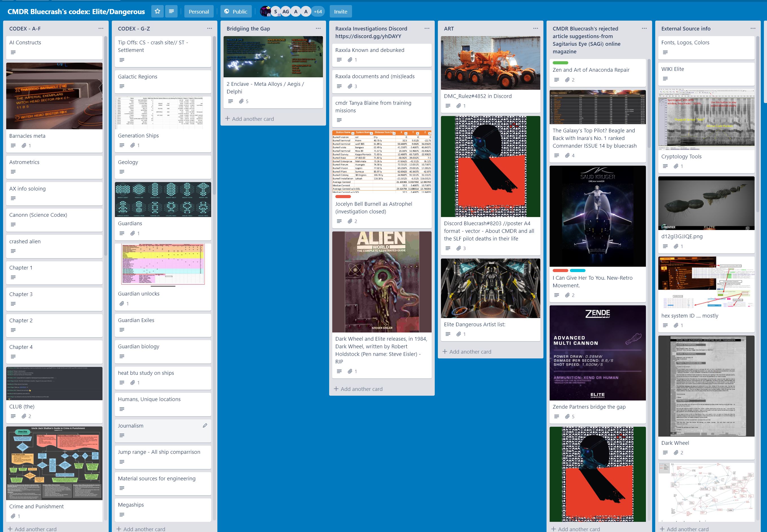The width and height of the screenshot is (767, 532).
Task: Open the first member avatar in the header
Action: 265,11
